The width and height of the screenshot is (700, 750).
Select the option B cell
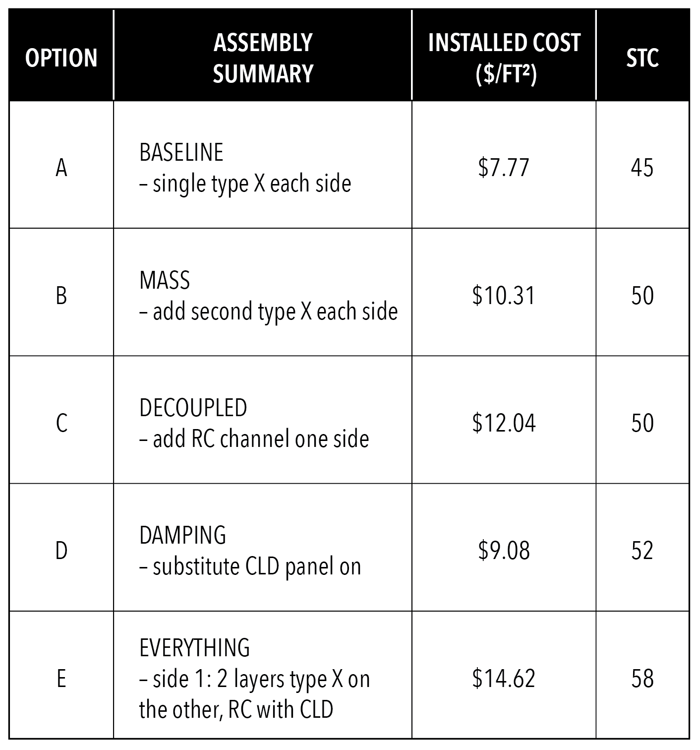pyautogui.click(x=61, y=295)
